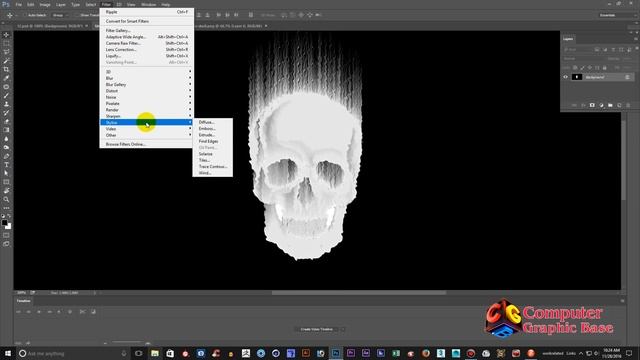This screenshot has height=360, width=640.
Task: Select the Eraser tool
Action: (x=6, y=121)
